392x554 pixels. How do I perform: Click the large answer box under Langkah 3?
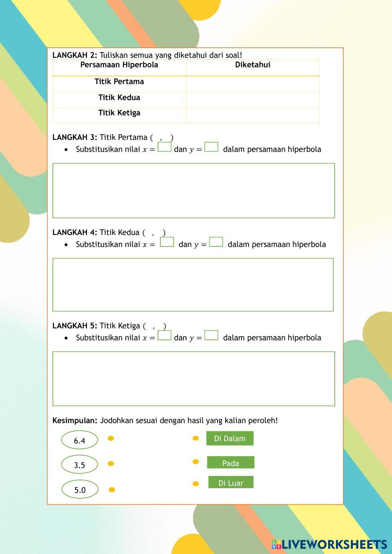[194, 190]
